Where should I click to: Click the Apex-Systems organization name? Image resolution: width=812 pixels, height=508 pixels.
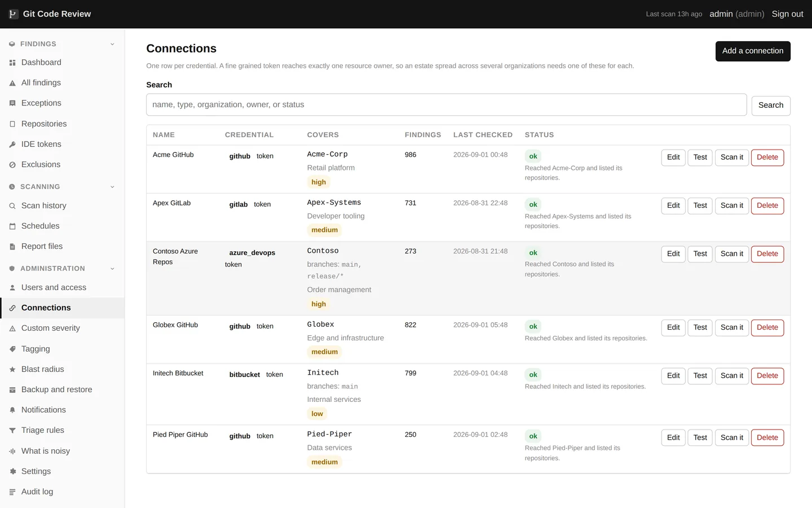tap(334, 203)
